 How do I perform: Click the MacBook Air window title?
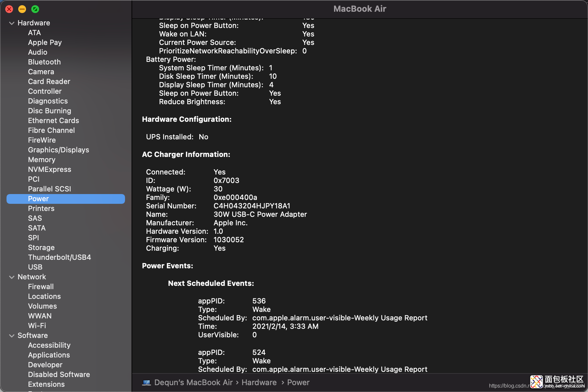pos(360,9)
